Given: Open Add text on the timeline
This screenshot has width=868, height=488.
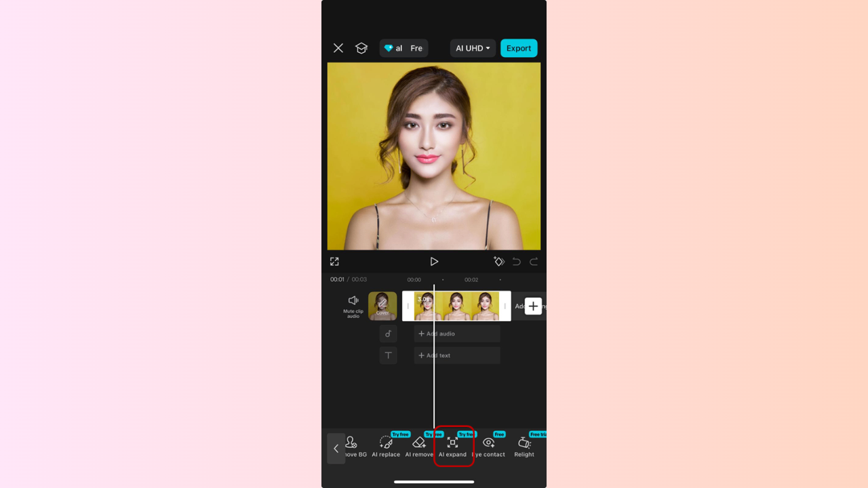Looking at the screenshot, I should coord(456,355).
